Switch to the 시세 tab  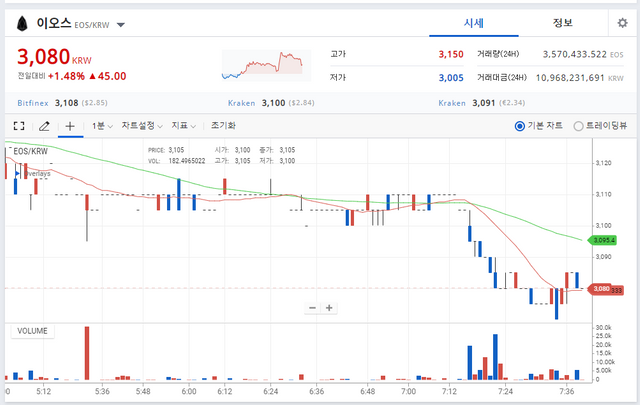[x=473, y=23]
